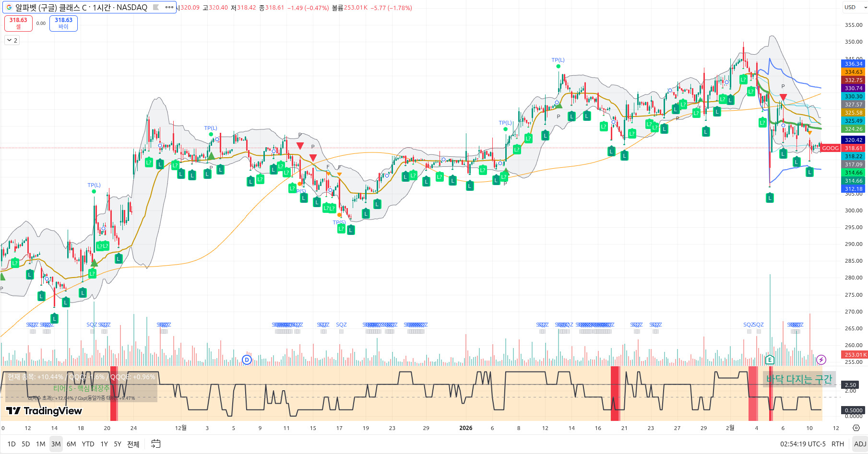Click the 334.63 orange price label

pos(853,72)
